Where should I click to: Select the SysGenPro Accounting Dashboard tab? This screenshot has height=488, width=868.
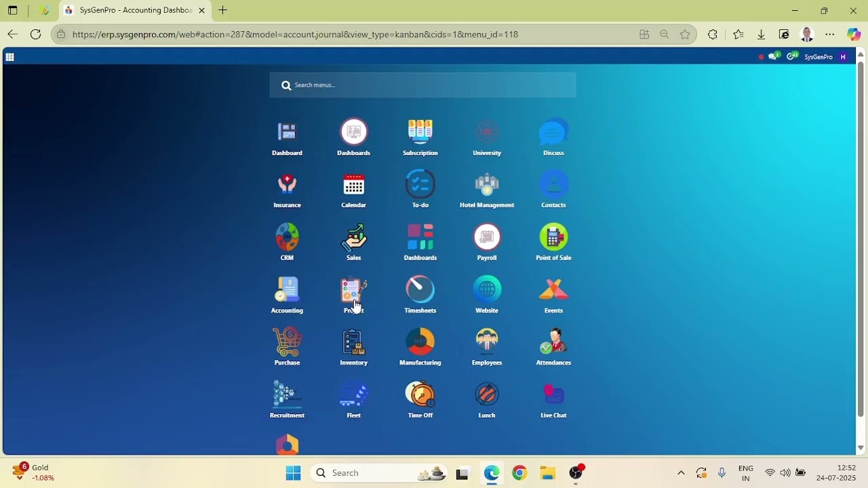pyautogui.click(x=135, y=10)
